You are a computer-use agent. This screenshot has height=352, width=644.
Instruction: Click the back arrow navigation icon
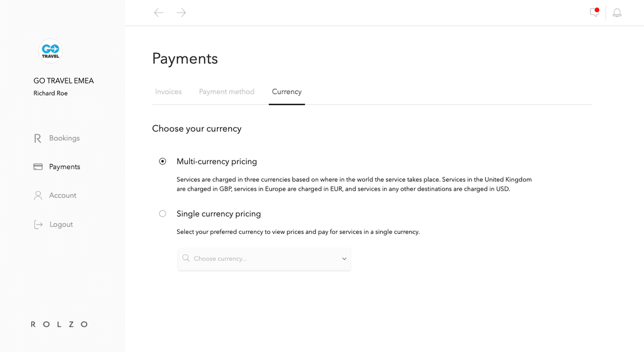pos(158,13)
